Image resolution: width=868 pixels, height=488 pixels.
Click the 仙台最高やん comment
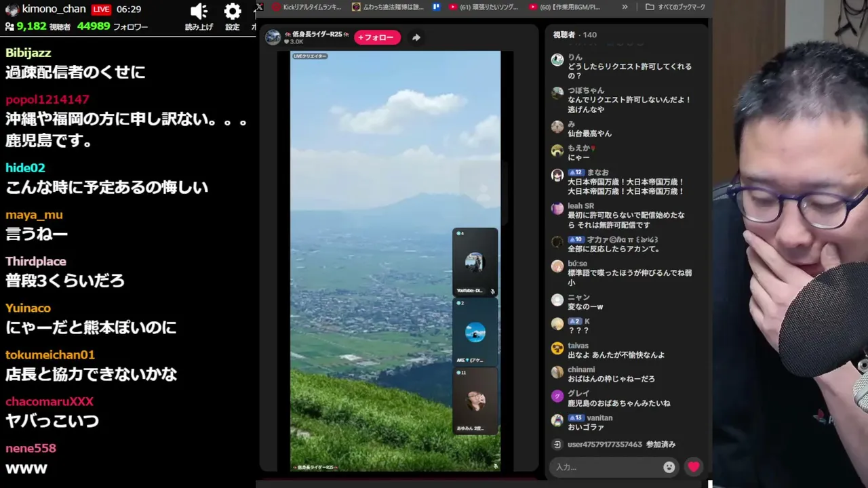point(589,134)
